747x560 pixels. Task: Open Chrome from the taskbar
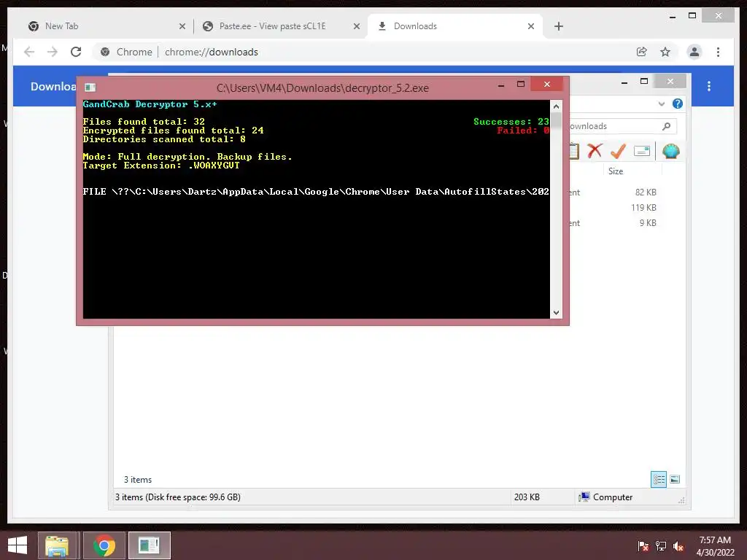pyautogui.click(x=104, y=545)
